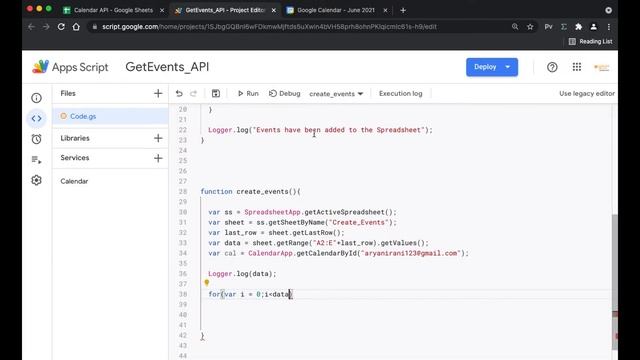
Task: Open the Triggers alarm clock icon
Action: coord(36,139)
